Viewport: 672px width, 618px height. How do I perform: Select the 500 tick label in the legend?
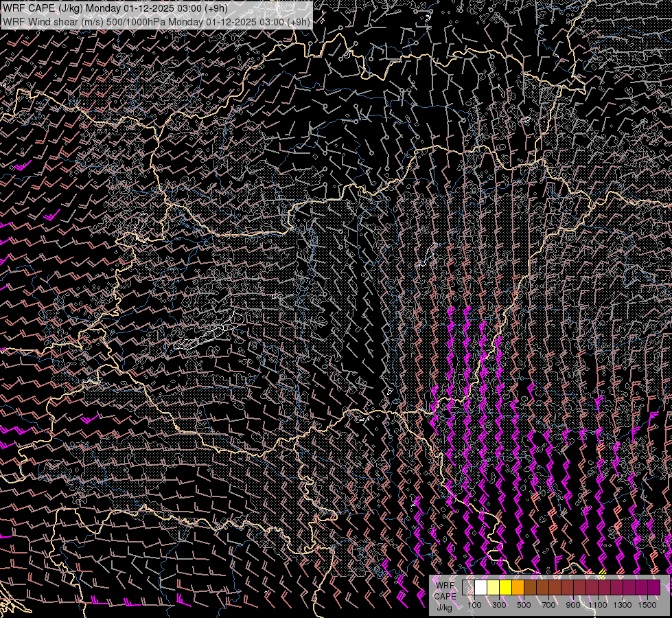pos(524,606)
